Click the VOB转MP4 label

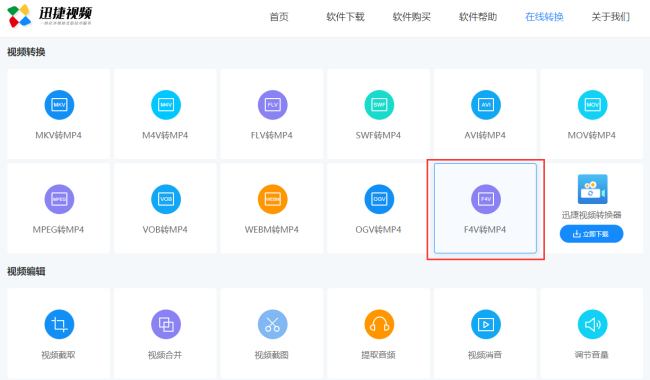click(165, 230)
